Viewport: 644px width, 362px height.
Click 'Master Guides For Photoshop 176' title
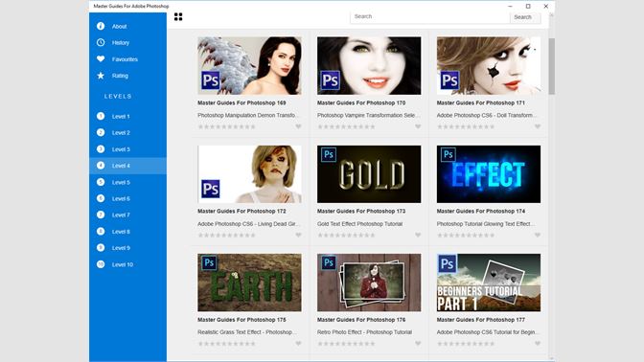pos(361,320)
